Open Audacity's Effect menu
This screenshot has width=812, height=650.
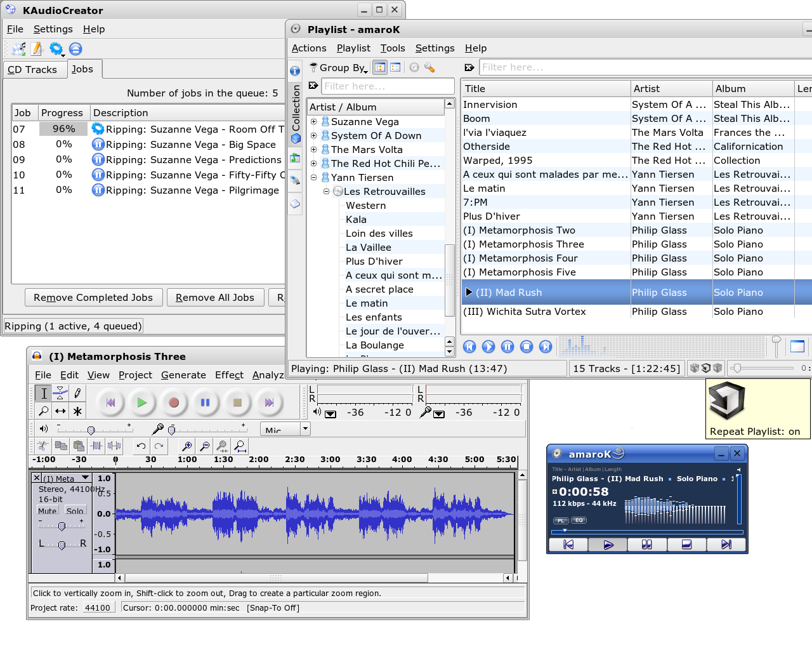pos(229,375)
